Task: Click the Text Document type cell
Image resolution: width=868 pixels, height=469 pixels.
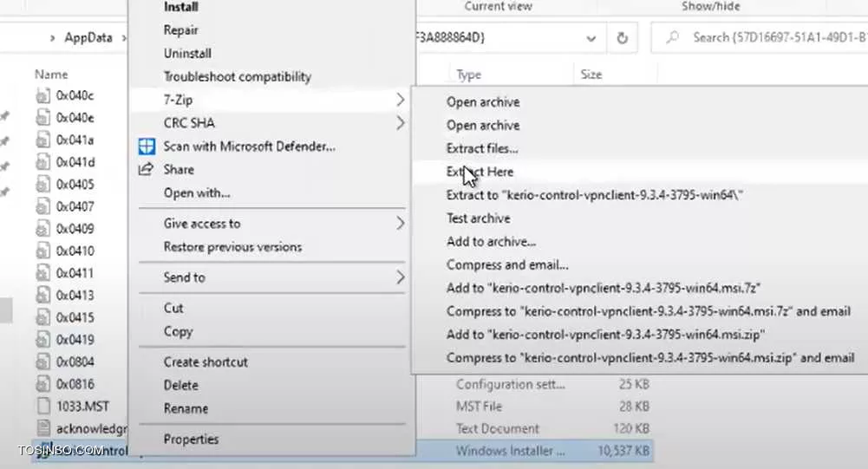Action: tap(497, 428)
